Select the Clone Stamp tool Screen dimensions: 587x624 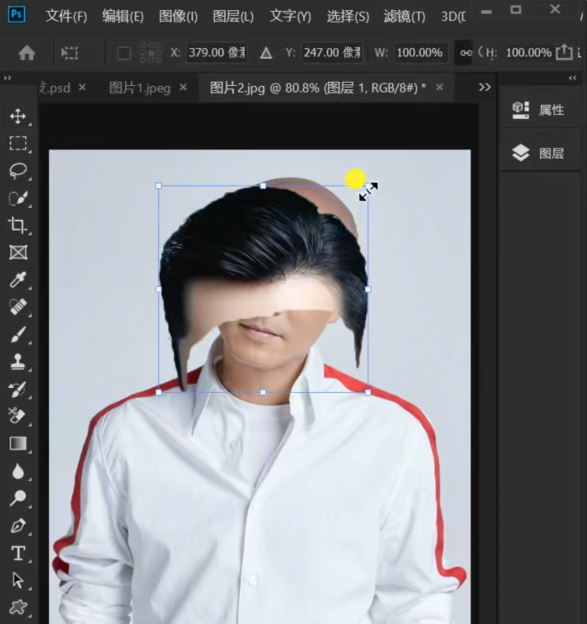coord(18,362)
